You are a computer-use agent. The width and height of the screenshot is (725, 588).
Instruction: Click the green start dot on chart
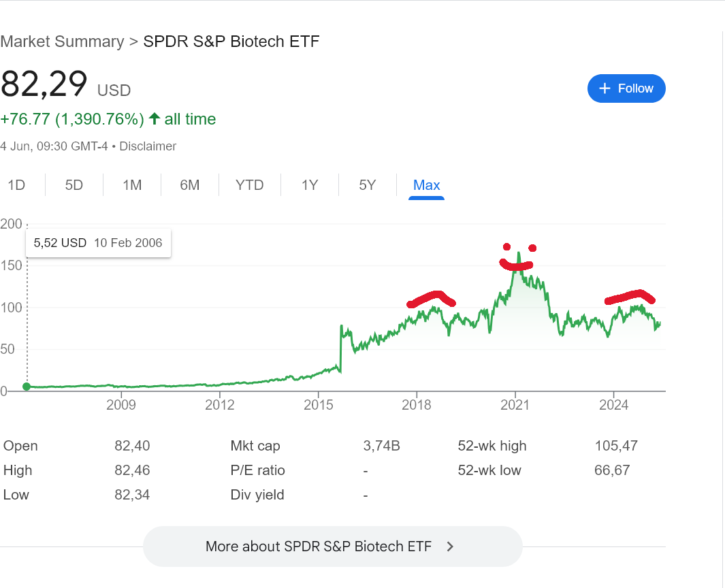click(x=27, y=387)
